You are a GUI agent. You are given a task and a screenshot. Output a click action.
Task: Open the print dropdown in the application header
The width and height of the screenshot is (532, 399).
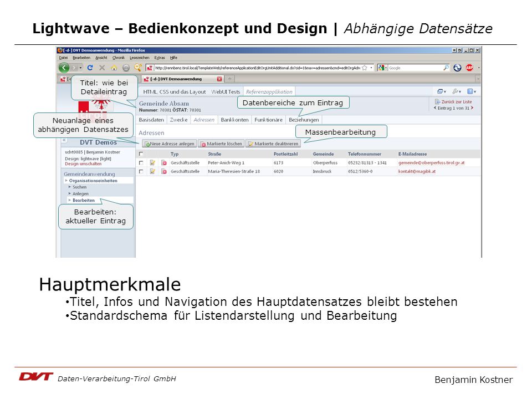click(x=442, y=91)
